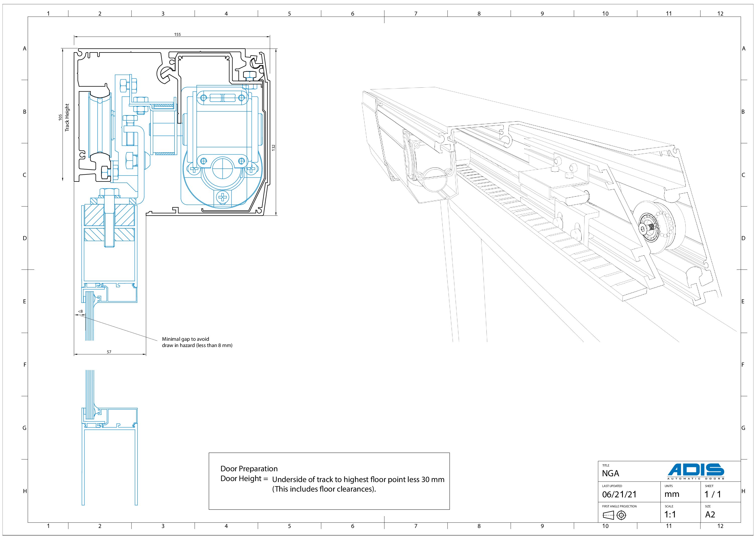Click the sheet number 1 / 1
Image resolution: width=756 pixels, height=540 pixels.
click(x=712, y=494)
